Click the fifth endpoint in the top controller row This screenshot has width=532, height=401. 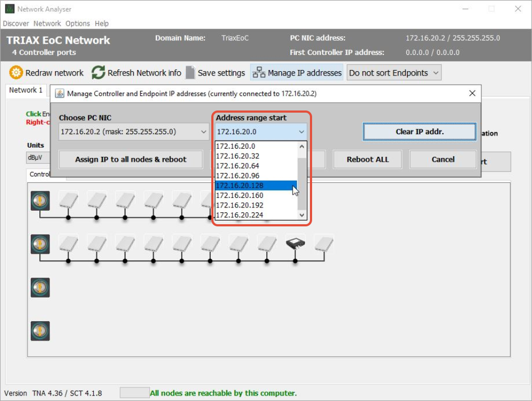[182, 200]
